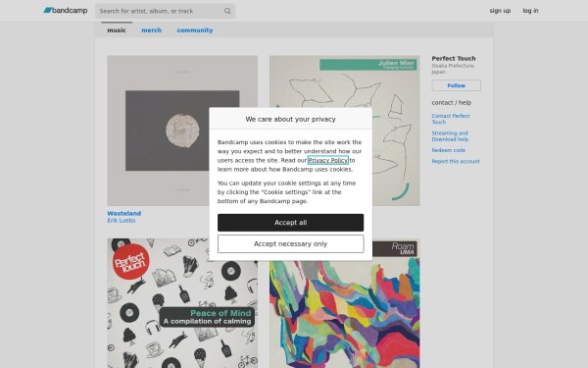The width and height of the screenshot is (588, 368).
Task: Open the log in link
Action: (530, 11)
